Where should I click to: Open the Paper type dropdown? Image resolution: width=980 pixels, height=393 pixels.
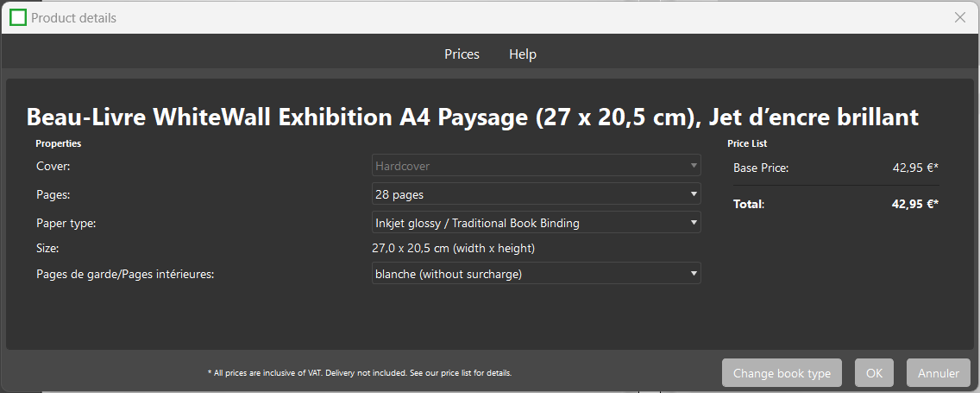537,223
